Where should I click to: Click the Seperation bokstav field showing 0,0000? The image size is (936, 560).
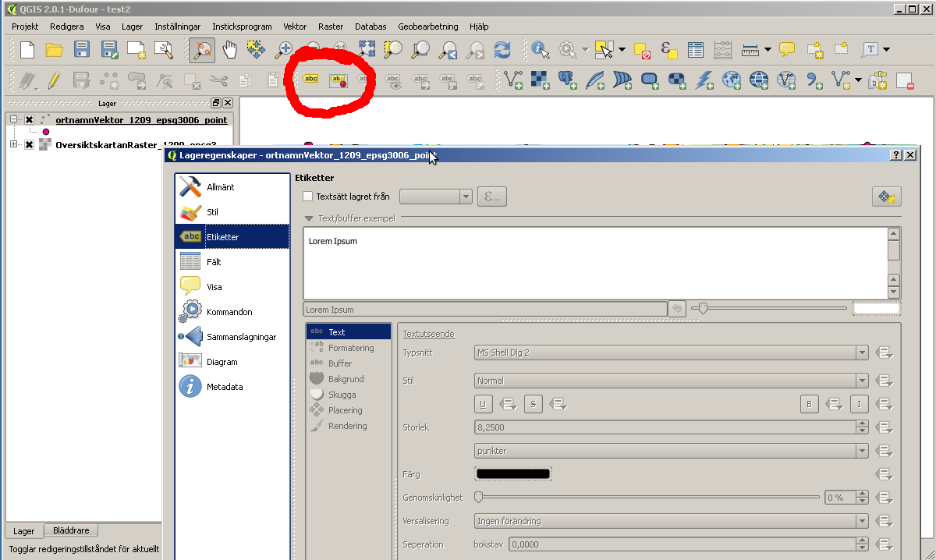(688, 544)
